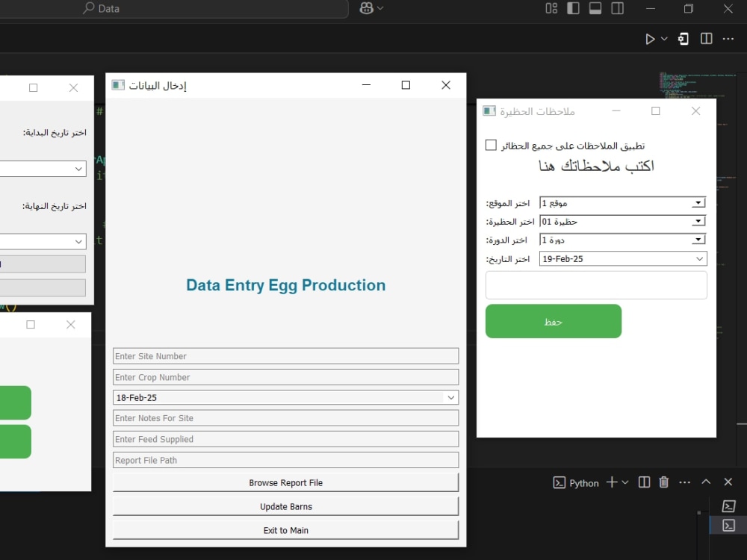
Task: Close the ملاحظات الحظيرة window
Action: (x=695, y=111)
